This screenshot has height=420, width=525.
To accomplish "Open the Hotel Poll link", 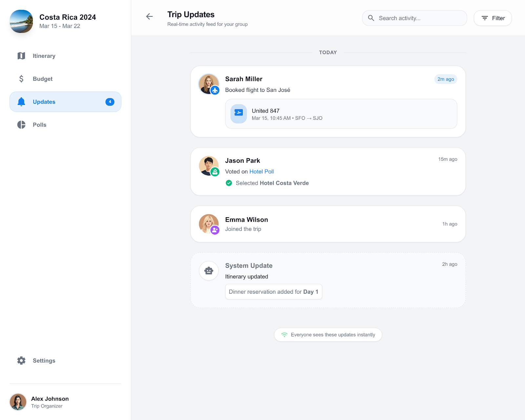I will pos(262,172).
